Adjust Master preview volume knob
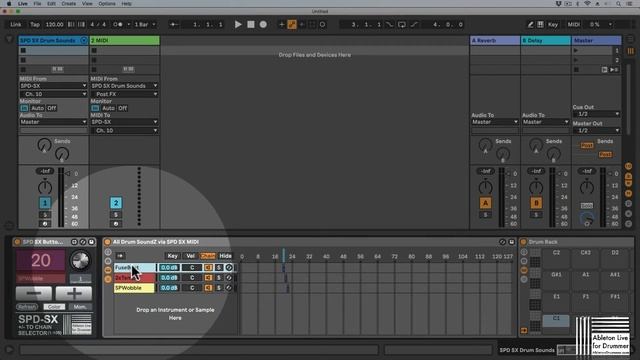The width and height of the screenshot is (640, 360). [587, 219]
